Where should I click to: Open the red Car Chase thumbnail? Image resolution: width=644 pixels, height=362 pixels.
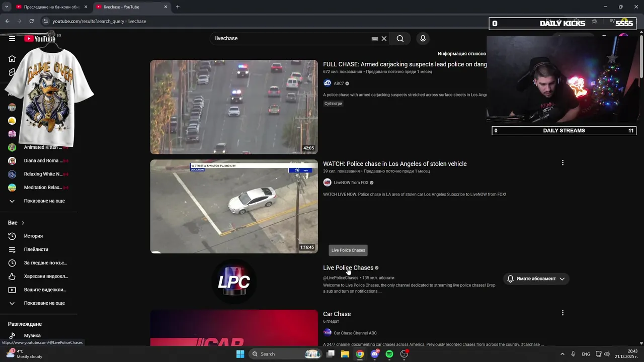click(234, 328)
